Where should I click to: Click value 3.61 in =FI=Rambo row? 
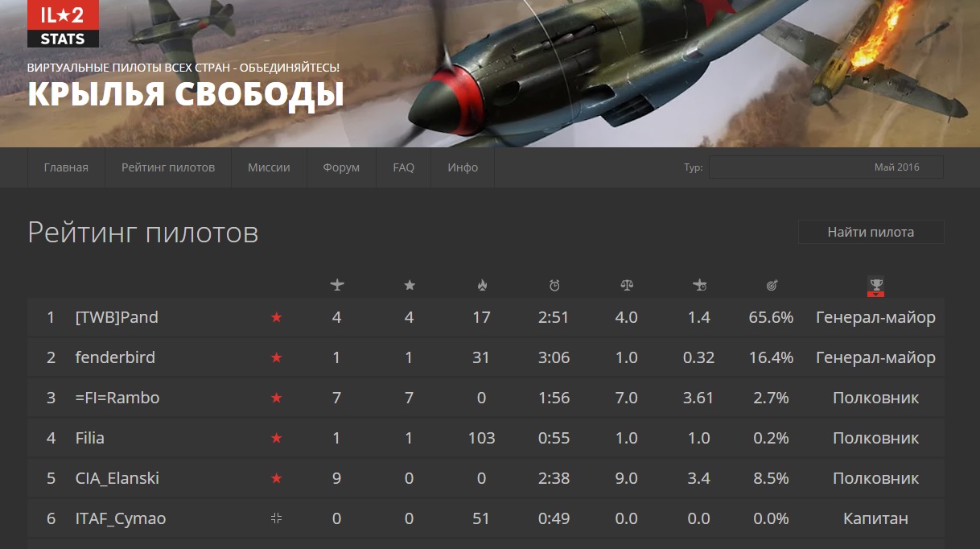(x=698, y=398)
